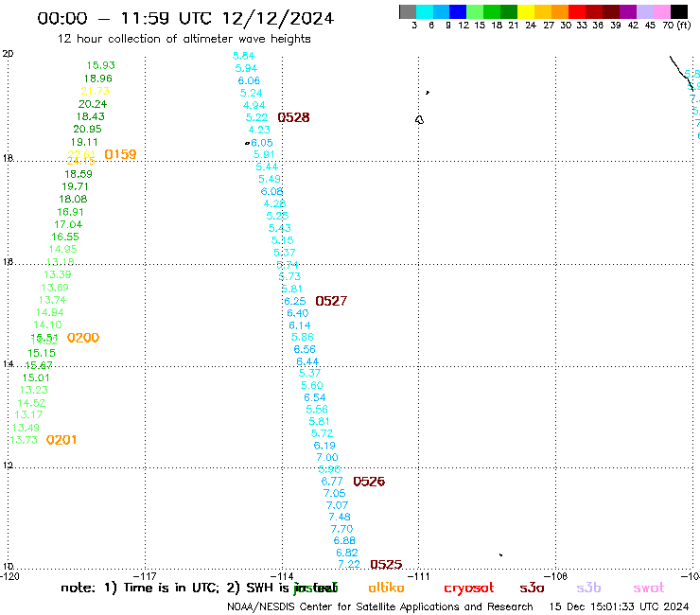Screen dimensions: 700x615
Task: Click the 5.37 value near 16 latitude
Action: (x=285, y=253)
